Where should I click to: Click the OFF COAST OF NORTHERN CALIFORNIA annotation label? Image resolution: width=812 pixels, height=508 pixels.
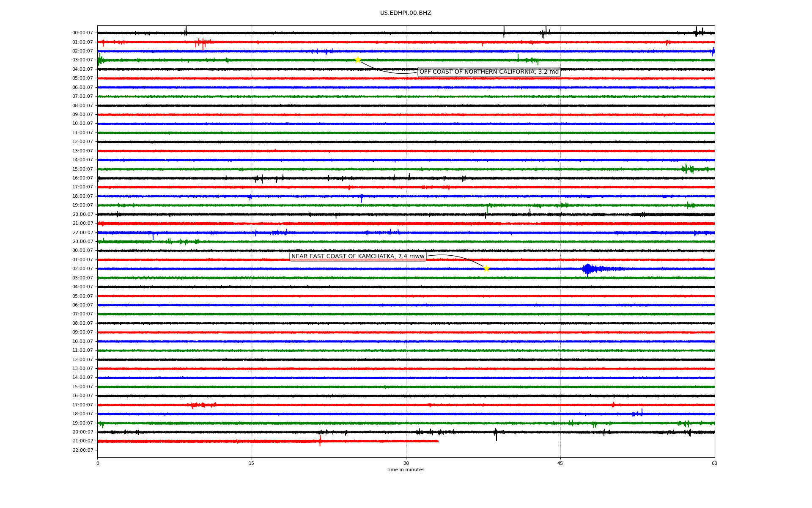[x=489, y=72]
